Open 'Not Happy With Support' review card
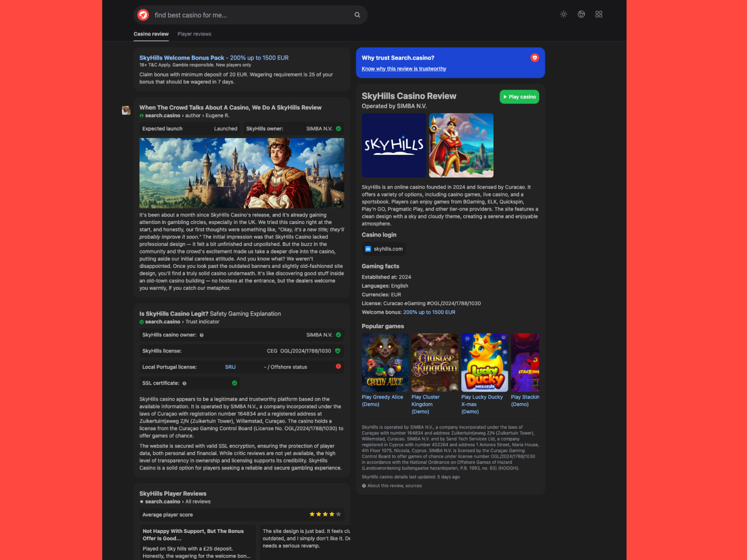747x560 pixels. [x=197, y=542]
